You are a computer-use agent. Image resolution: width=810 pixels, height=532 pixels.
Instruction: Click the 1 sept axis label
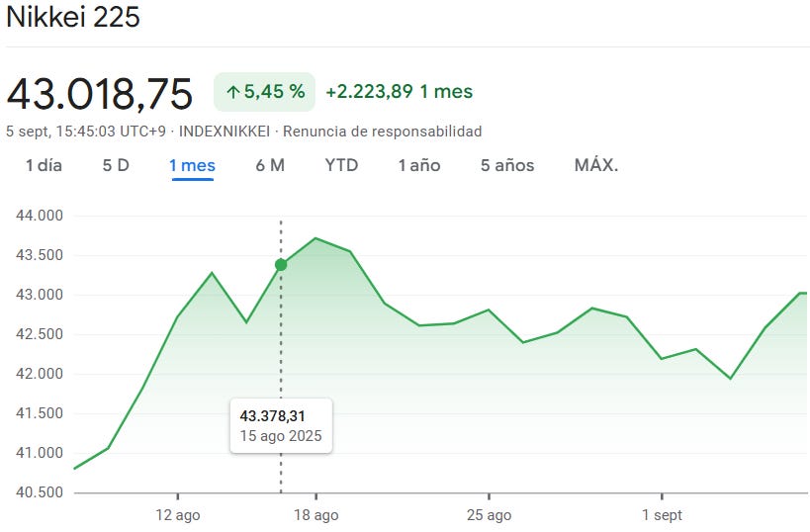pos(662,515)
